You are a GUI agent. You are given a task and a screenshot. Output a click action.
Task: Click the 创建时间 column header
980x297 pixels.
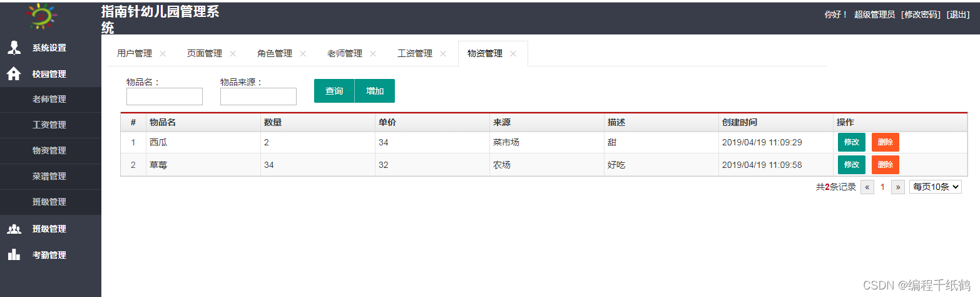[776, 122]
